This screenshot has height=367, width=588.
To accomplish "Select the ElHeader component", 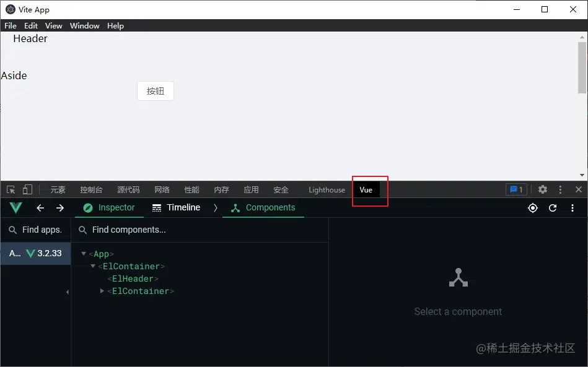I will (133, 278).
